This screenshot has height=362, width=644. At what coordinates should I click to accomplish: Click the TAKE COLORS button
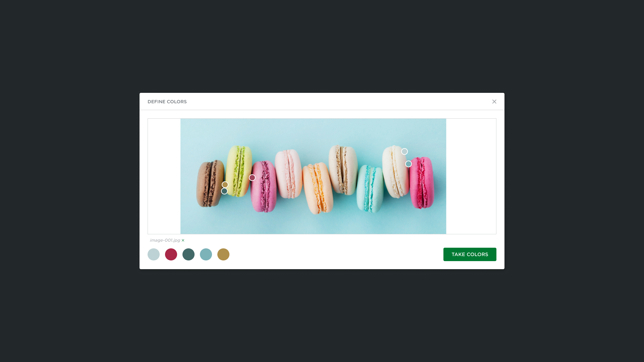click(470, 254)
